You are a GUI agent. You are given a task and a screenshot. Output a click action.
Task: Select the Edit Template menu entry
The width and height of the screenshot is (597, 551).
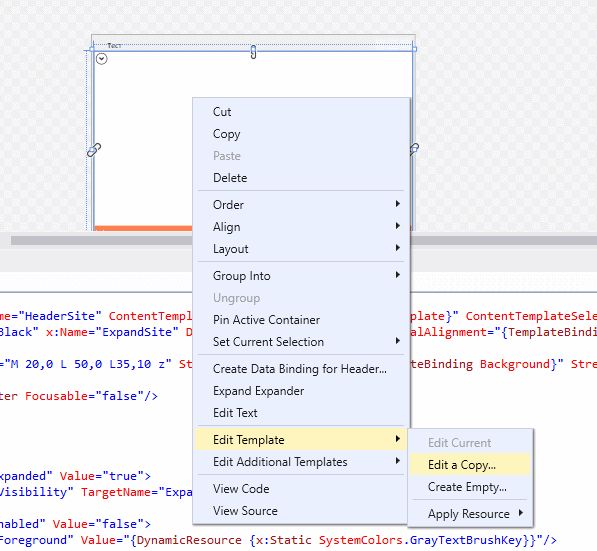click(x=301, y=440)
